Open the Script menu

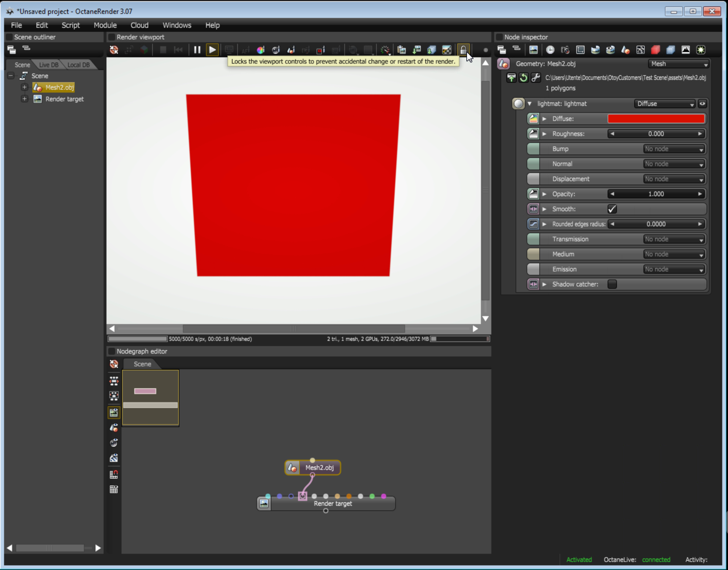click(x=70, y=25)
